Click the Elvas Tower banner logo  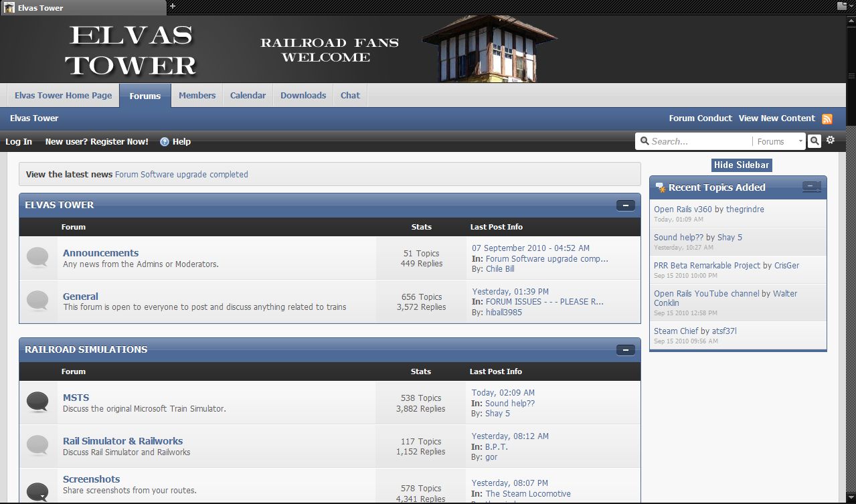pyautogui.click(x=131, y=50)
